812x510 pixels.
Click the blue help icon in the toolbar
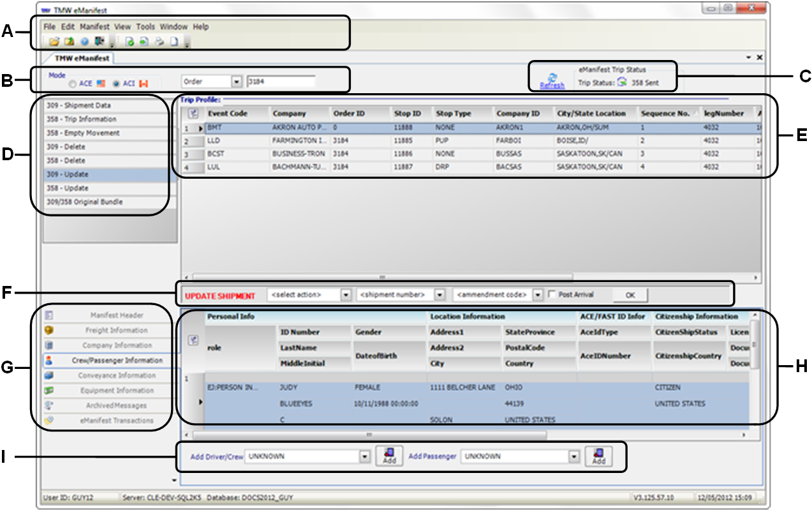click(x=84, y=42)
